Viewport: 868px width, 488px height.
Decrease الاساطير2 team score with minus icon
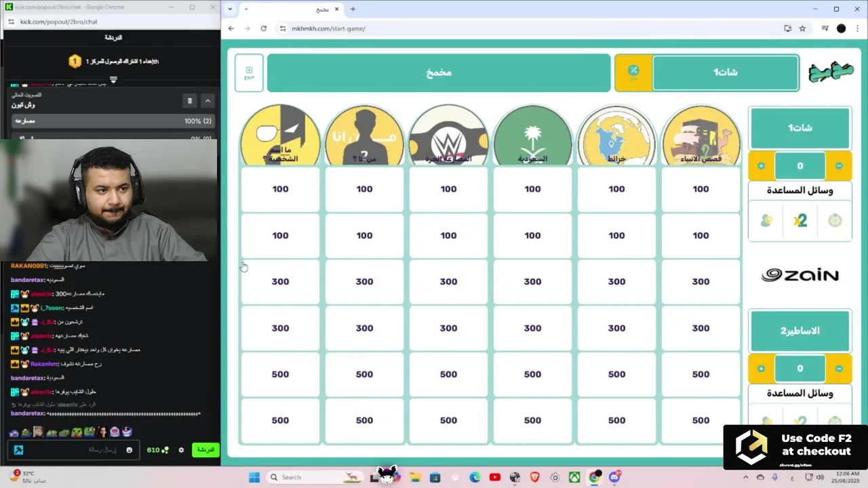[839, 369]
